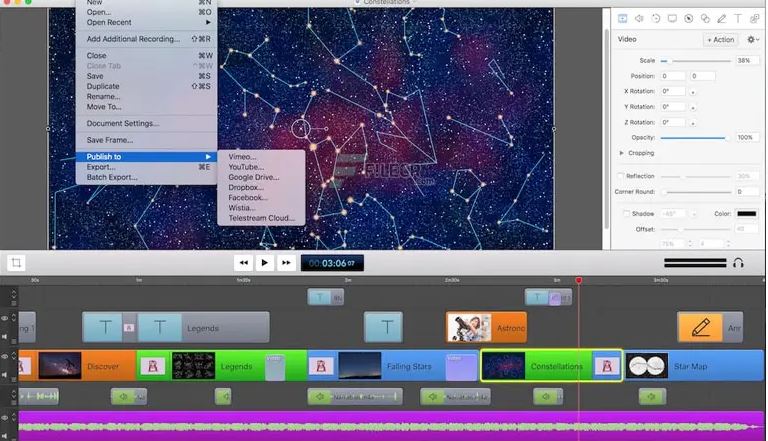Image resolution: width=768 pixels, height=441 pixels.
Task: Adjust the Corner Round slider
Action: [696, 192]
